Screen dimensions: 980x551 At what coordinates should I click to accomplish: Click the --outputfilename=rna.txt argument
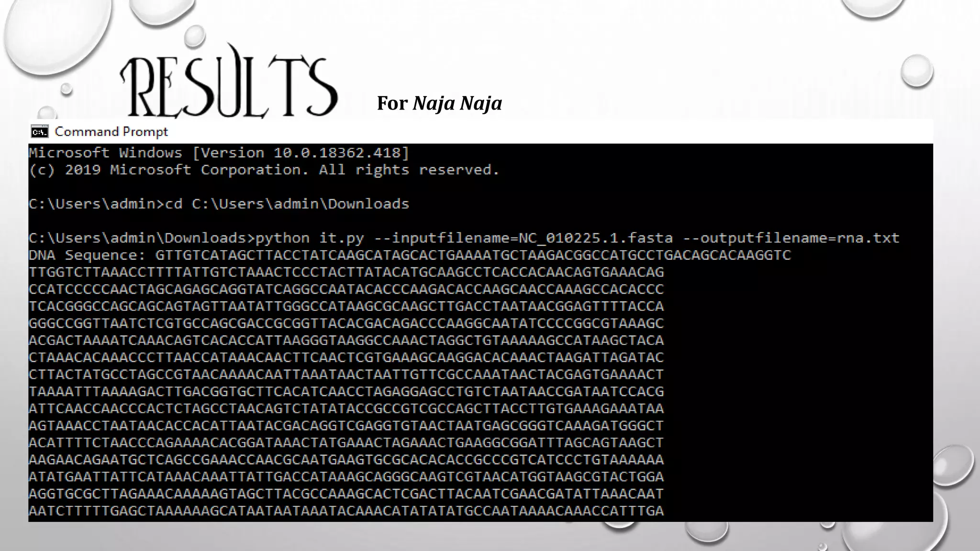pyautogui.click(x=791, y=238)
